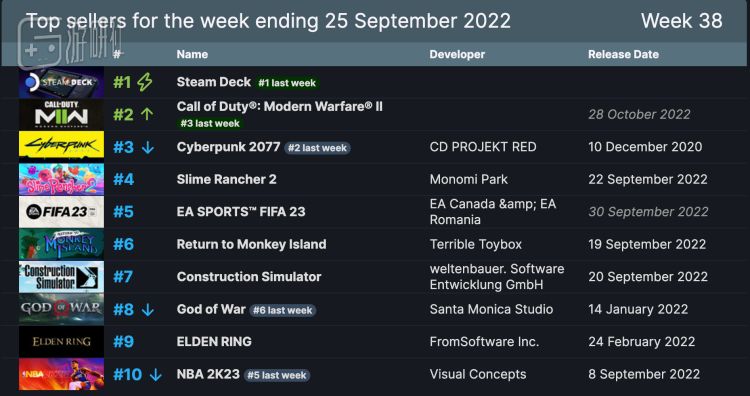Click the lightning bolt icon beside #1
The width and height of the screenshot is (750, 396).
(x=144, y=82)
